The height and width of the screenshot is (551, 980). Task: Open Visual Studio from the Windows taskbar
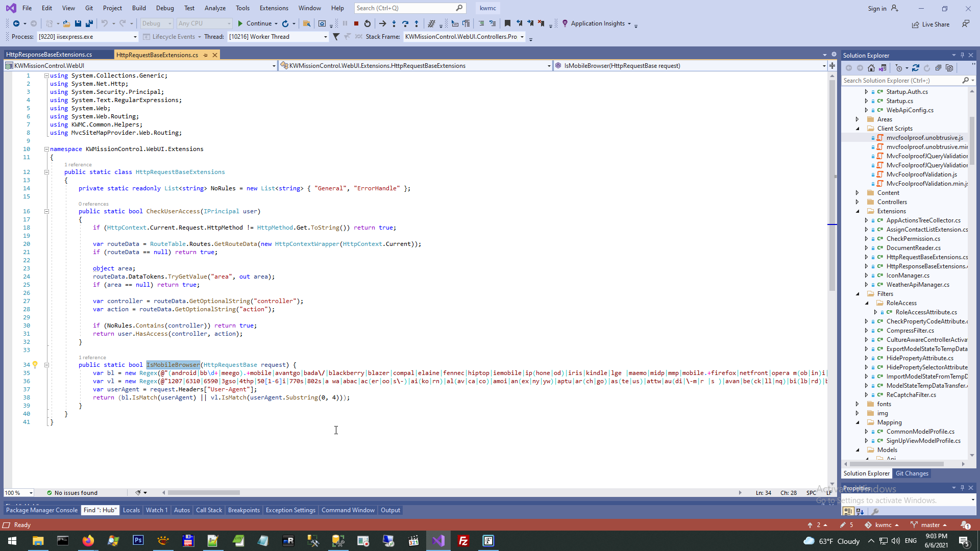click(x=438, y=541)
